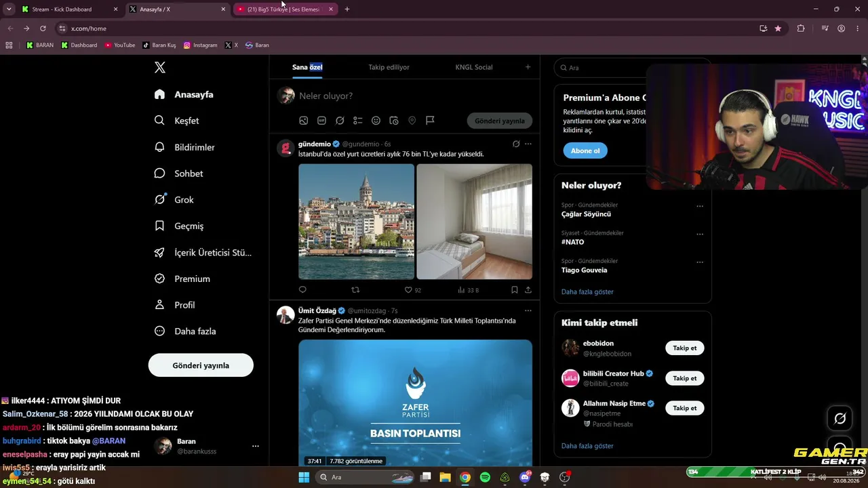
Task: Follow ebobidon with Takip et
Action: pyautogui.click(x=685, y=348)
